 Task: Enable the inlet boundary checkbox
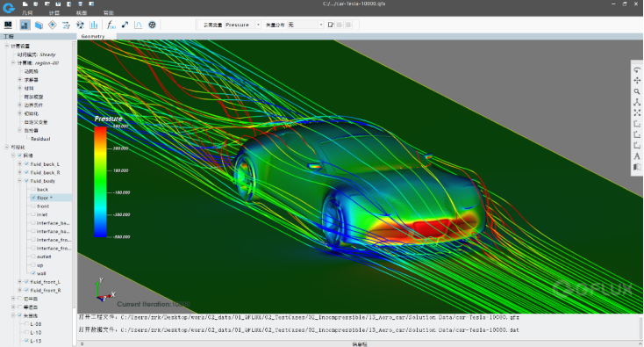[33, 214]
